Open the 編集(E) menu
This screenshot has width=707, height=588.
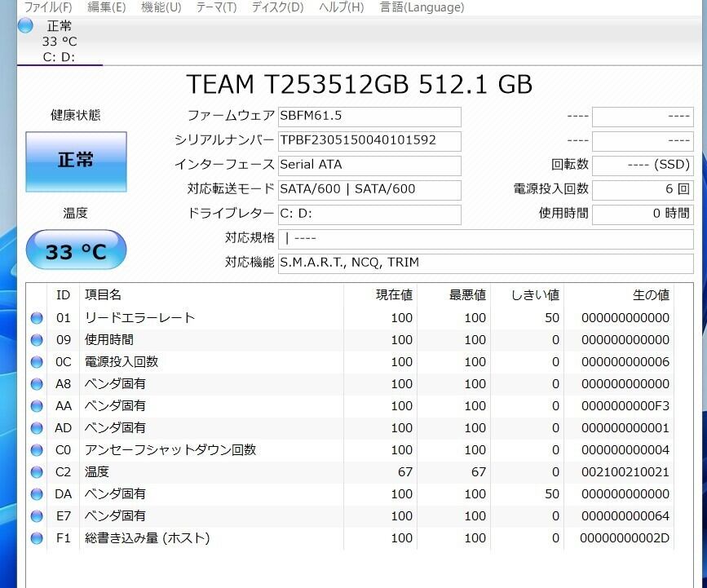pyautogui.click(x=106, y=7)
